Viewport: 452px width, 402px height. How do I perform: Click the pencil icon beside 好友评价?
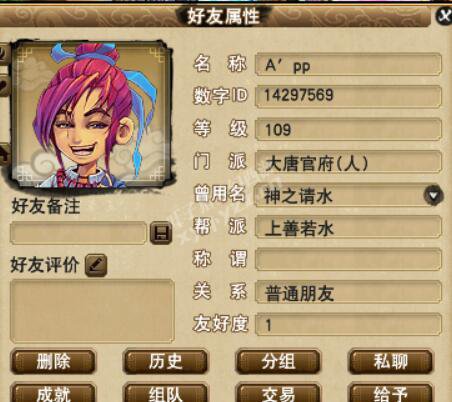click(96, 265)
